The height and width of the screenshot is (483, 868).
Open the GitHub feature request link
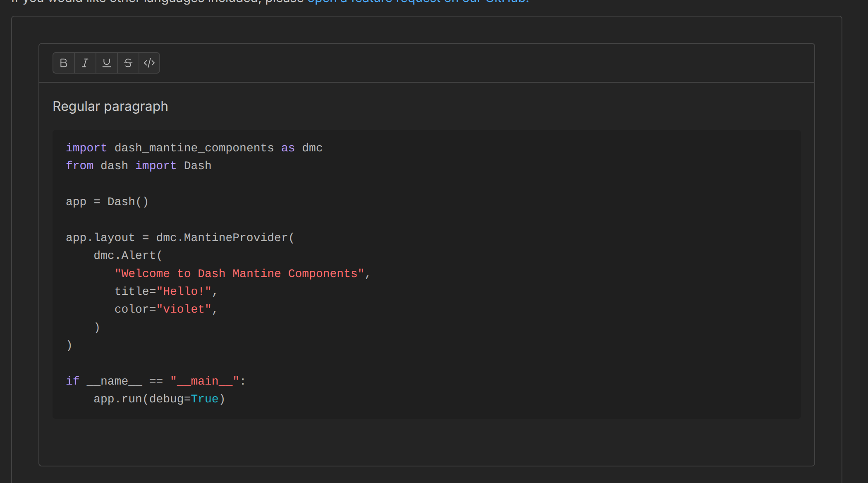418,2
